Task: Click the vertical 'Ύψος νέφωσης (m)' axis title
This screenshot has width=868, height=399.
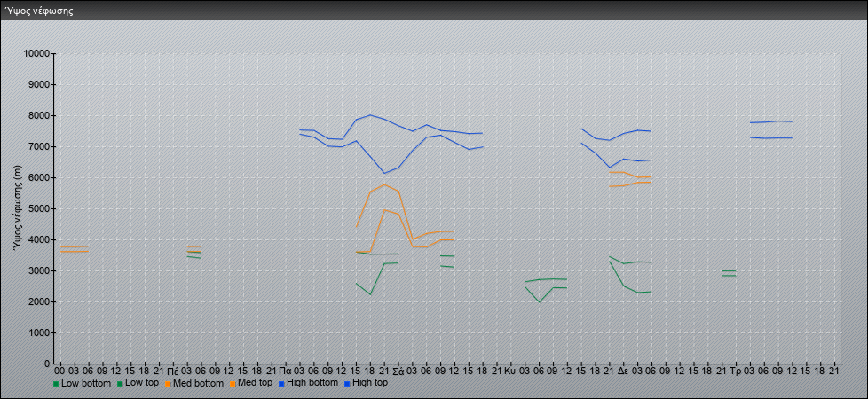Action: pyautogui.click(x=18, y=208)
